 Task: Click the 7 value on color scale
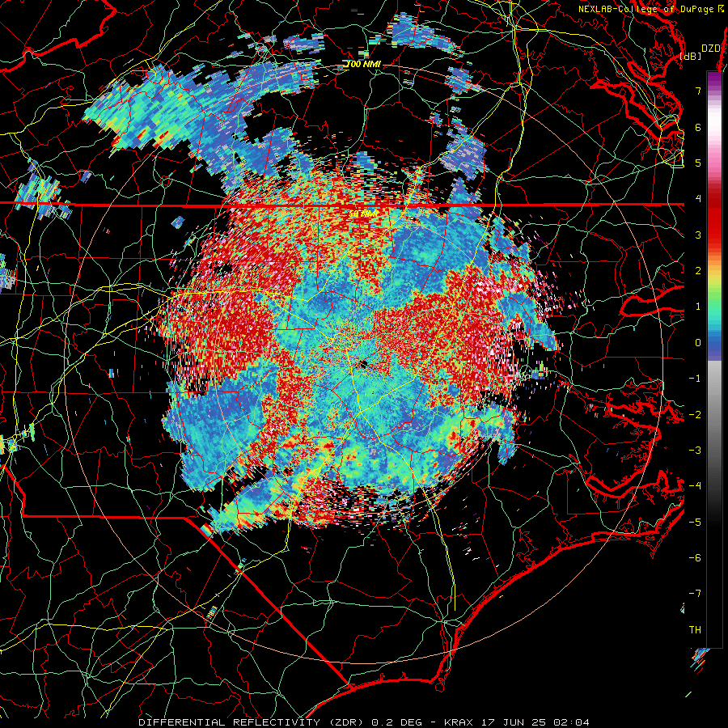coord(698,91)
